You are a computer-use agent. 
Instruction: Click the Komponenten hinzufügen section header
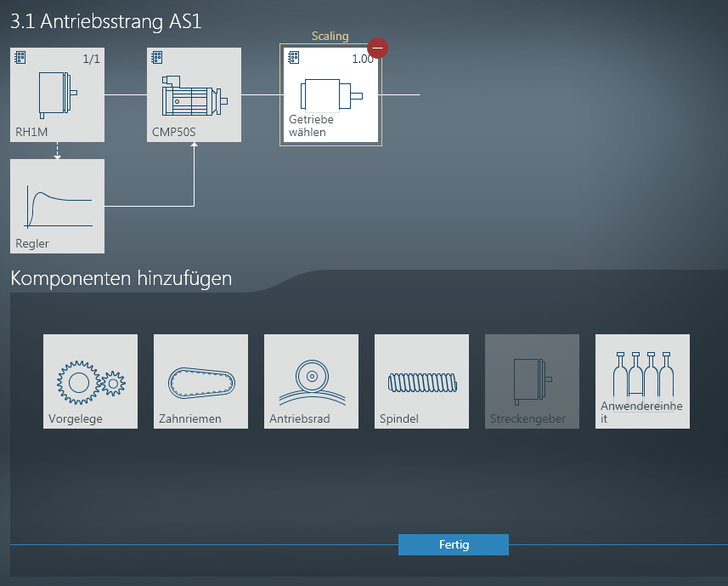[x=121, y=278]
